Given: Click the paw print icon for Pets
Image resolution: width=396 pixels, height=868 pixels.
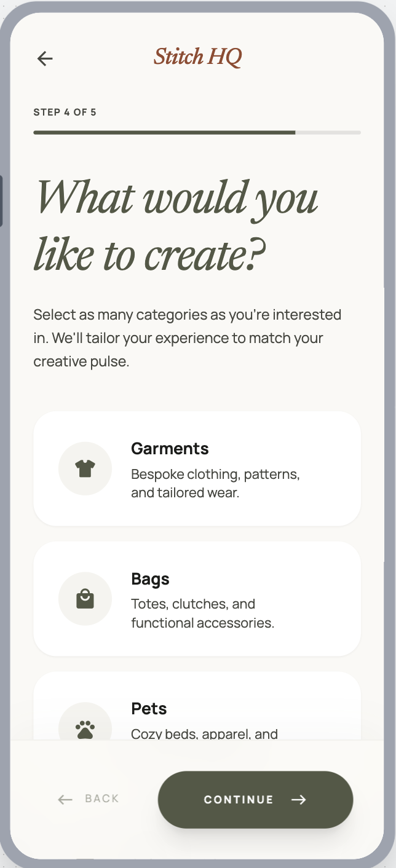Looking at the screenshot, I should (x=85, y=730).
